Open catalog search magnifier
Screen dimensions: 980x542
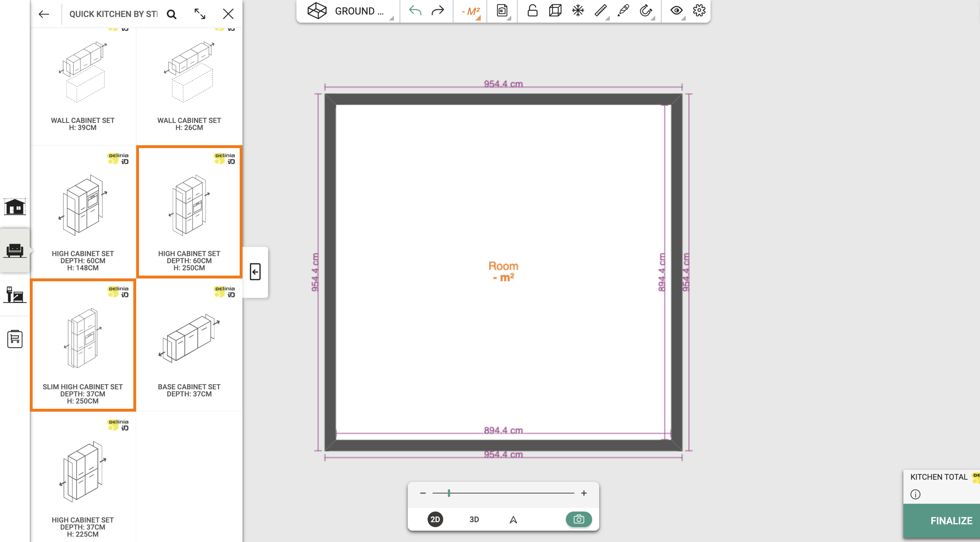tap(172, 15)
